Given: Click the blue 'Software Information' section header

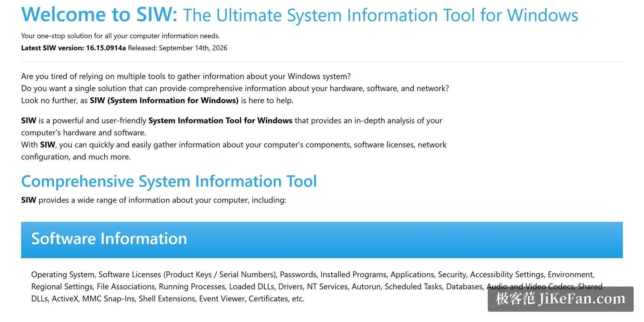Looking at the screenshot, I should pos(322,240).
